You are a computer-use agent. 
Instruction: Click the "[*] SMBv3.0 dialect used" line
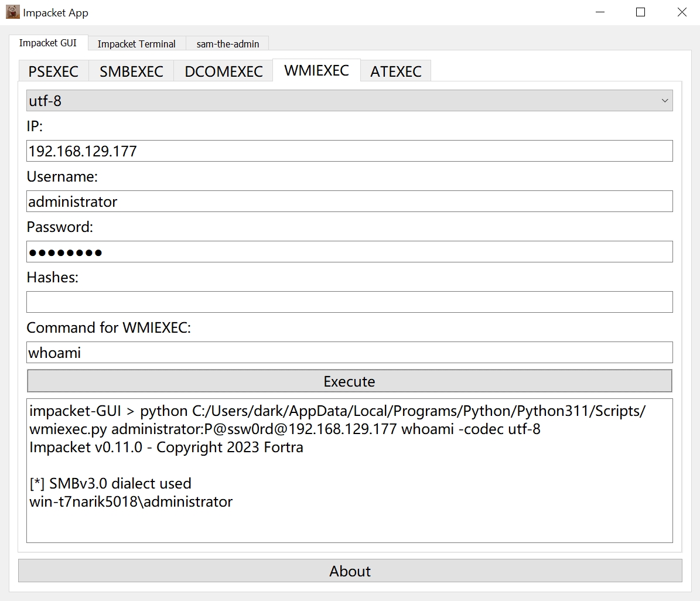110,484
